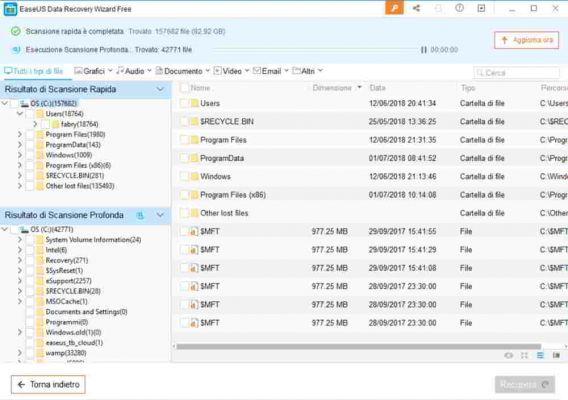The height and width of the screenshot is (400, 568).
Task: Click the Torna indietro back button
Action: [48, 384]
